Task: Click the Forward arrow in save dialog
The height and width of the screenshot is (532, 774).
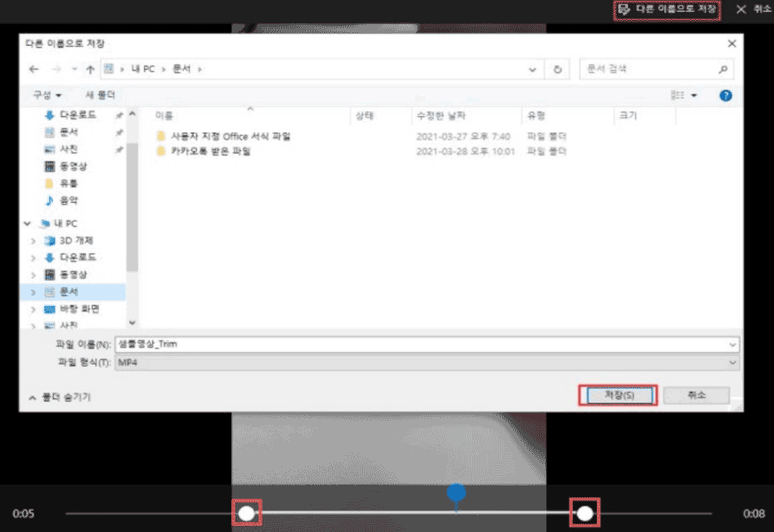Action: tap(57, 69)
